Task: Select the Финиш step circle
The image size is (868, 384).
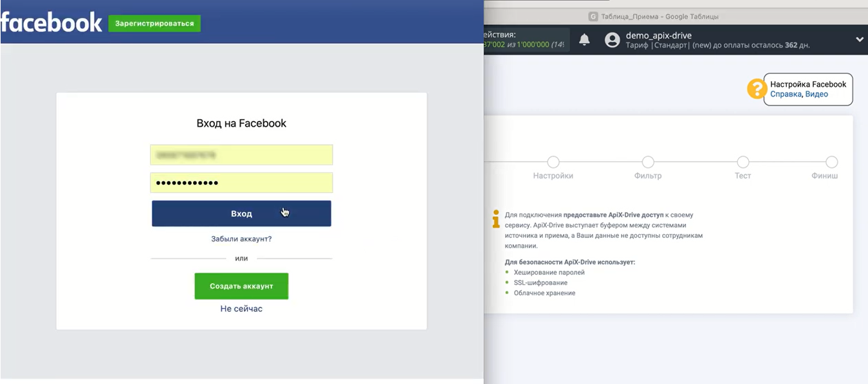Action: [x=831, y=162]
